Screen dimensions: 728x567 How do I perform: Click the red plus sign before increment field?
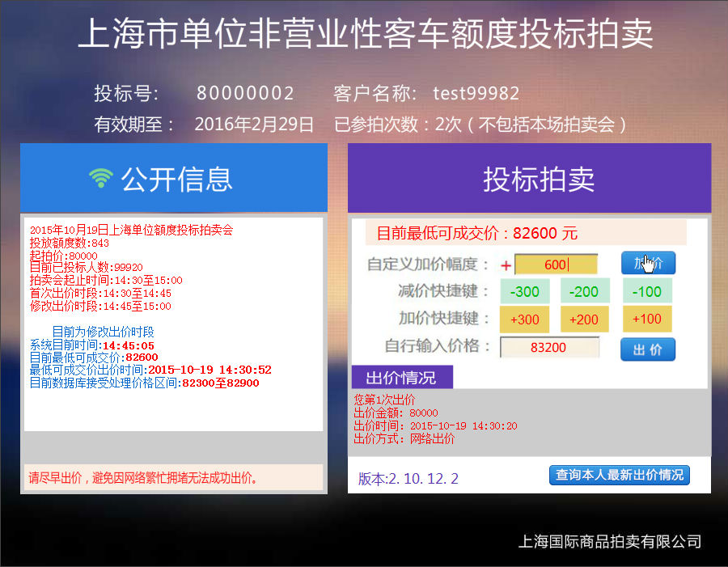(506, 265)
